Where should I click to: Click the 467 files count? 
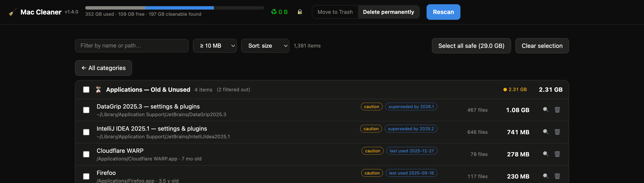477,110
